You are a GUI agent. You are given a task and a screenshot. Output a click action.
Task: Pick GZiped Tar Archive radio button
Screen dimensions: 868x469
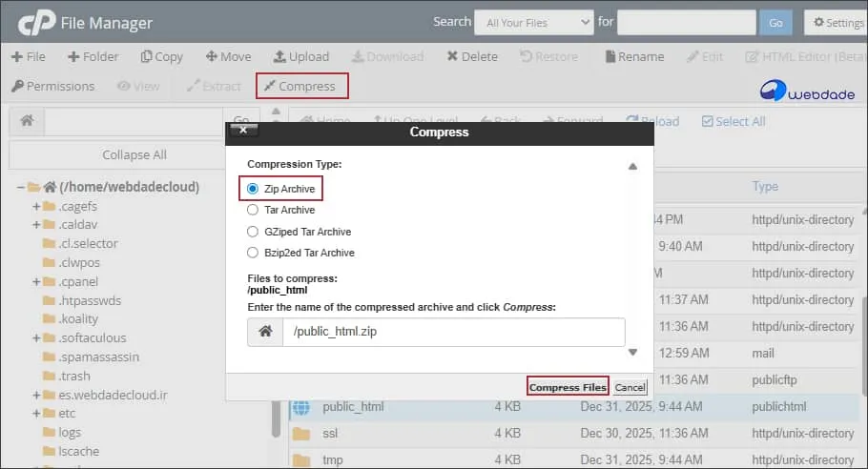click(253, 232)
